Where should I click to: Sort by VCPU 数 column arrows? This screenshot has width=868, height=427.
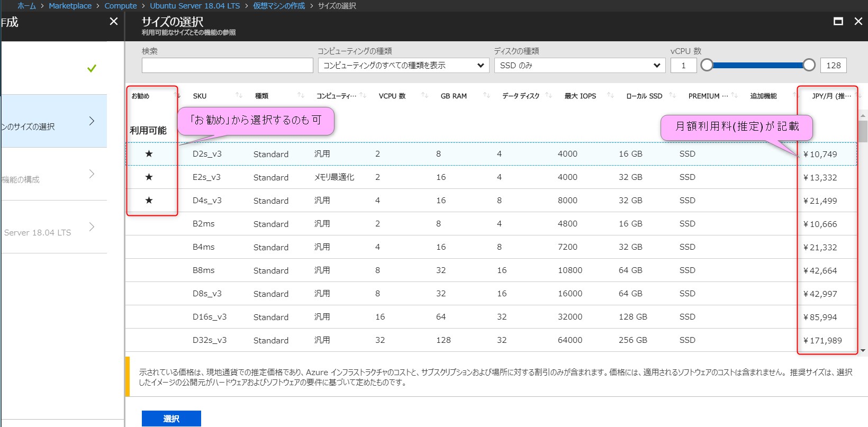pos(424,95)
